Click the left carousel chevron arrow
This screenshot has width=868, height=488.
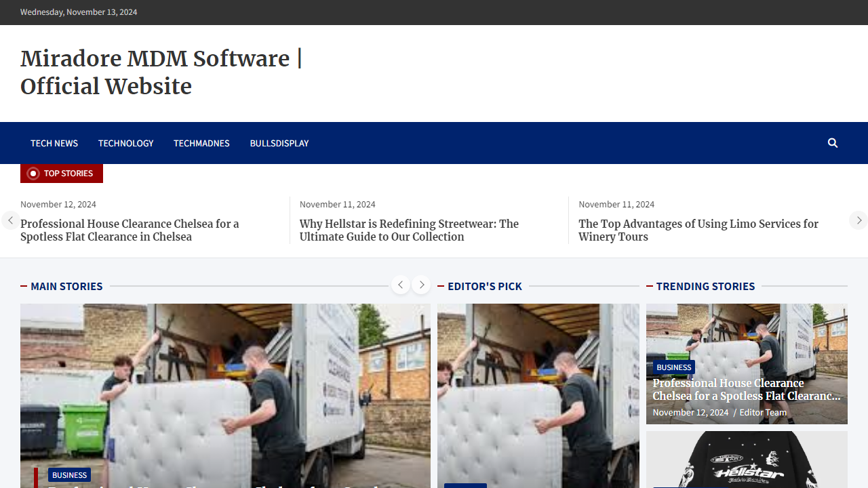[9, 220]
